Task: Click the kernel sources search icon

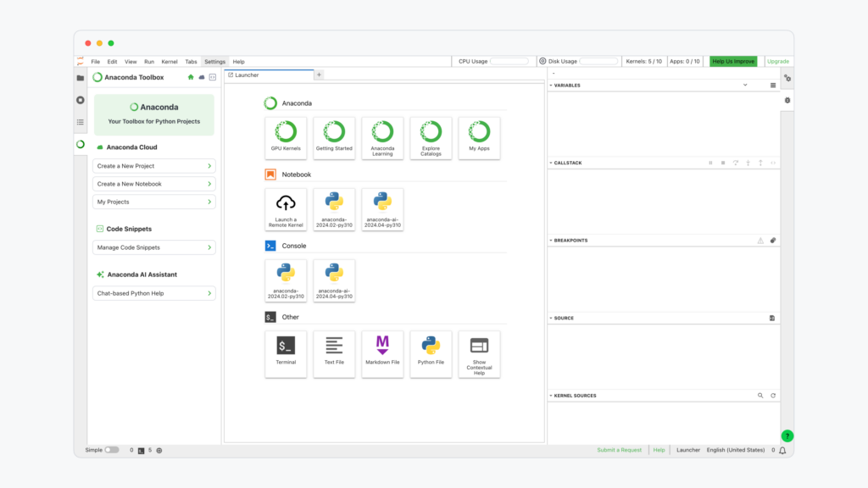Action: [x=760, y=396]
